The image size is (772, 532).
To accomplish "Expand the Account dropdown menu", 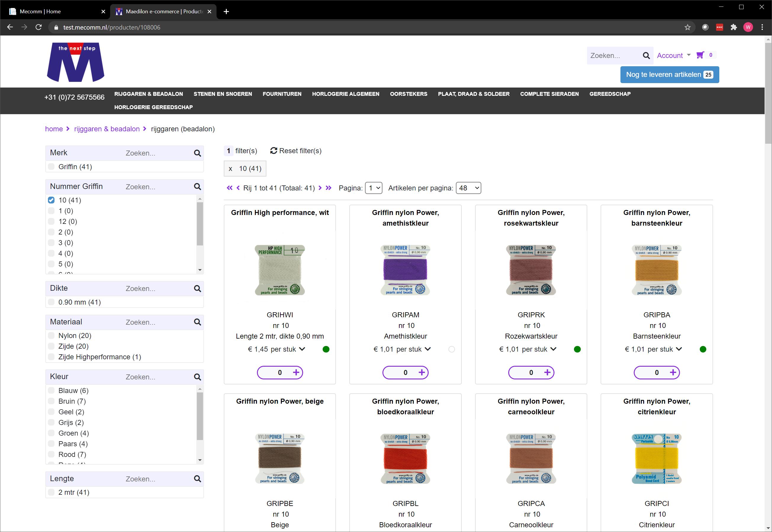I will point(673,56).
